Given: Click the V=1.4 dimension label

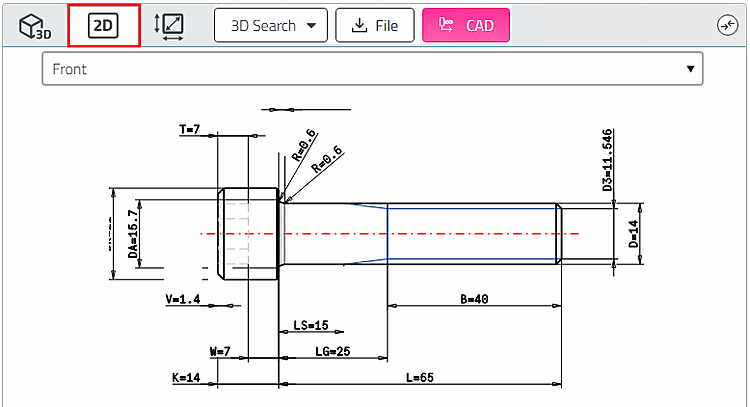Looking at the screenshot, I should tap(183, 299).
